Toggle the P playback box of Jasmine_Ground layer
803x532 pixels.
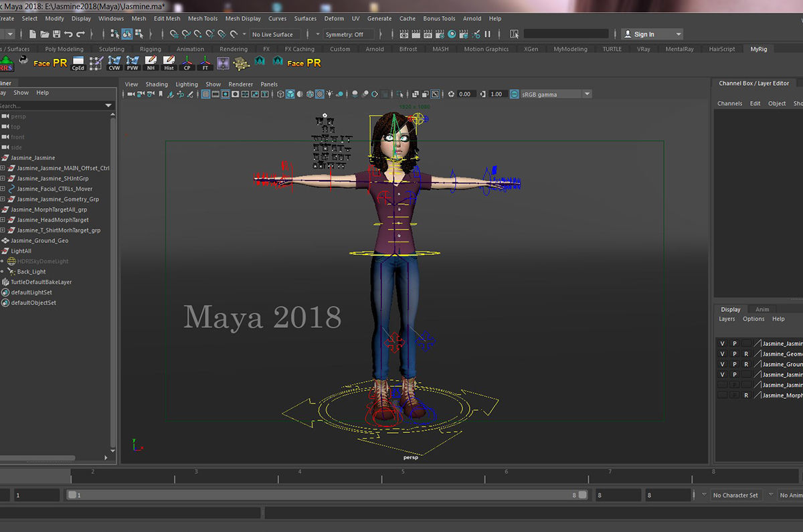(734, 364)
